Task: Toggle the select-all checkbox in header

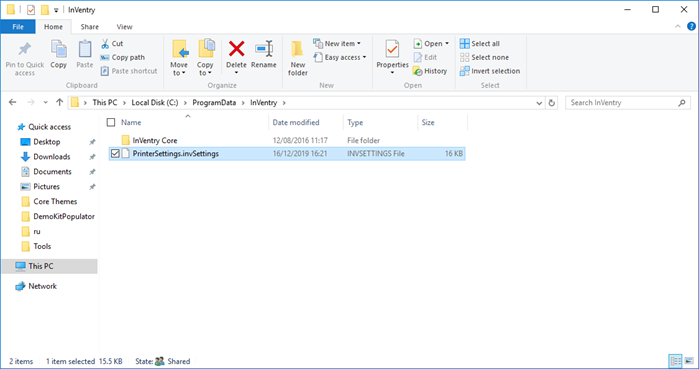Action: [111, 122]
